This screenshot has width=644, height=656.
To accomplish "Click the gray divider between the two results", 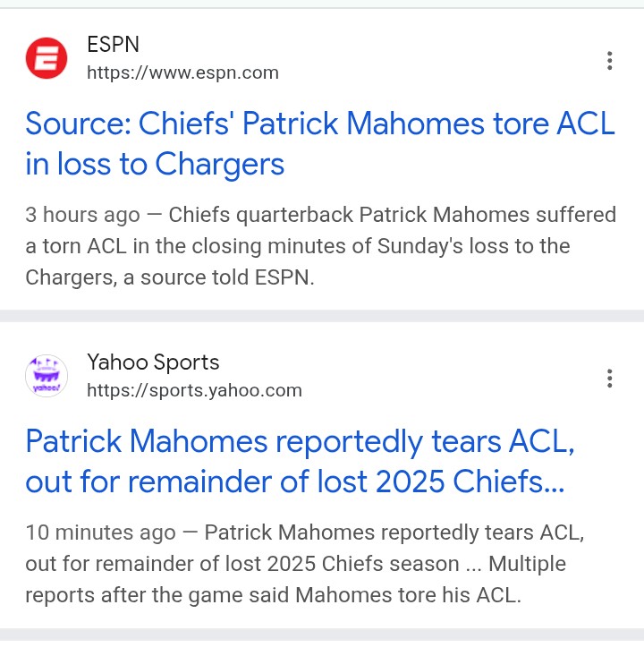I will coord(322,315).
